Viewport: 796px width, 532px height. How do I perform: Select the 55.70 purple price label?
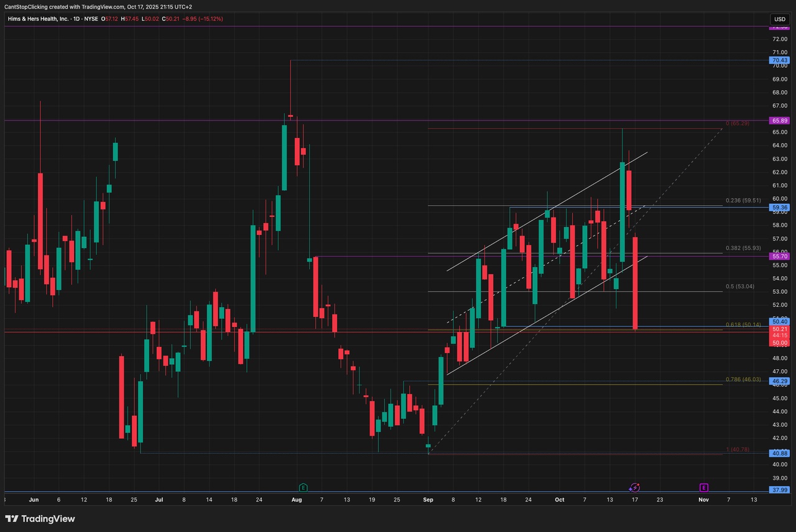pos(780,256)
